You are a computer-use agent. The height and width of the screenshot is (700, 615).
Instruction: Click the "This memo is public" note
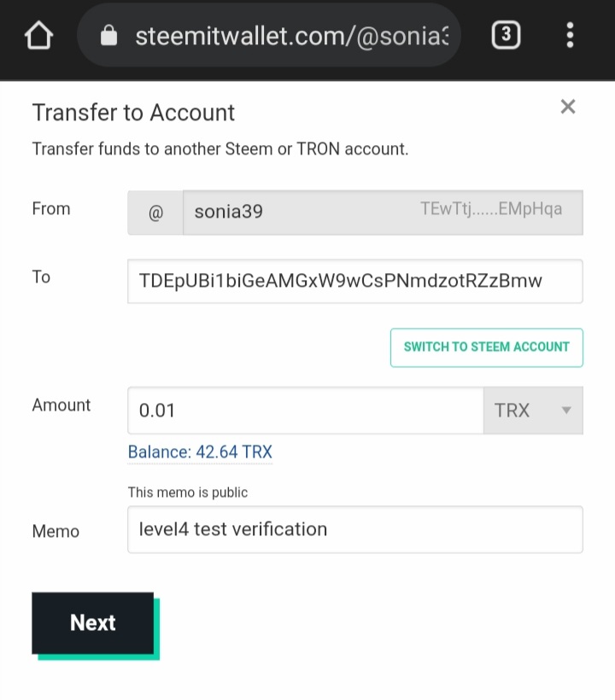188,493
